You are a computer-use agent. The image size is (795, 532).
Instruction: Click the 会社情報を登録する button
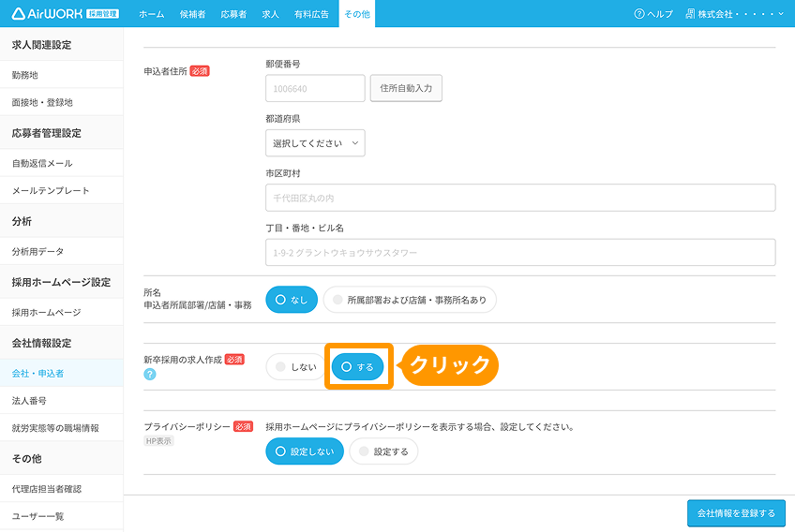pos(735,513)
